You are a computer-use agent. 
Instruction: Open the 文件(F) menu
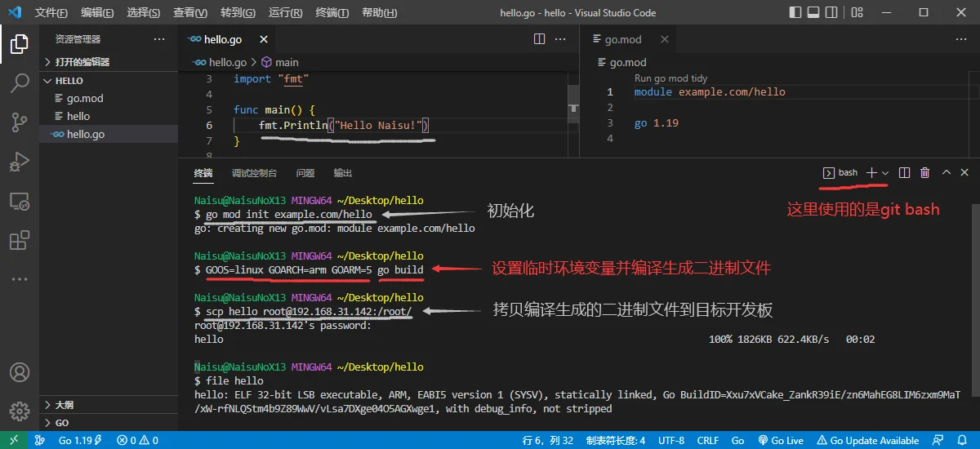(x=52, y=13)
